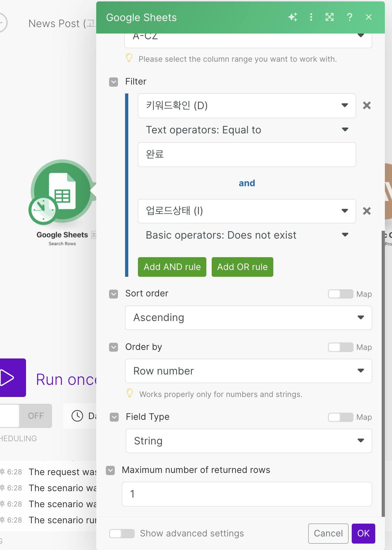The image size is (392, 550).
Task: Open the Ascending sort order dropdown
Action: 248,318
